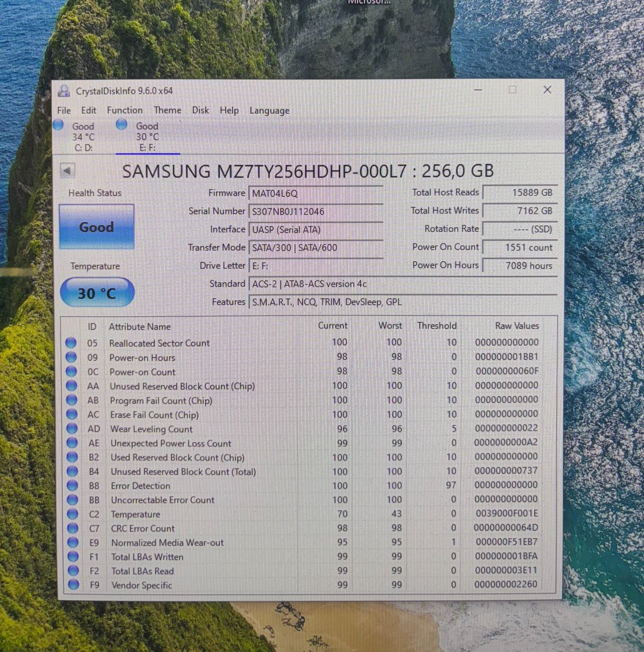Click the Rotation Rate value (SSD)
The image size is (644, 652).
(x=520, y=229)
